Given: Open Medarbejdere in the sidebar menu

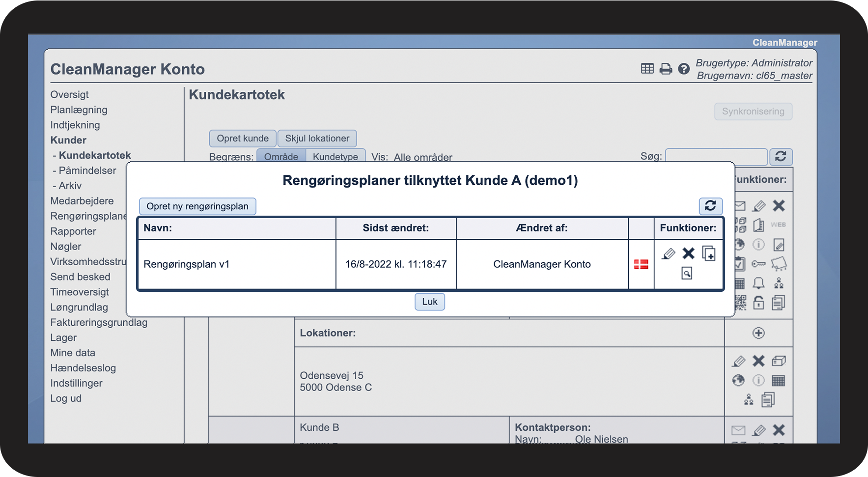Looking at the screenshot, I should pyautogui.click(x=82, y=201).
